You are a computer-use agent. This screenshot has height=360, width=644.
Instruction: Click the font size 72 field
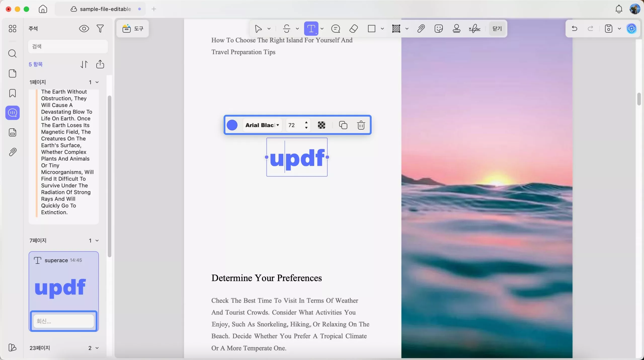(x=294, y=125)
